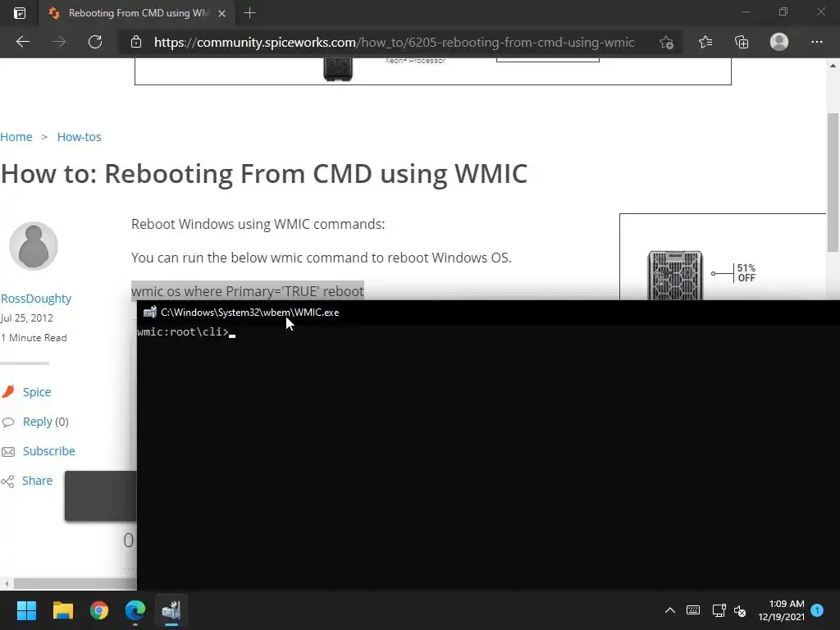Close the Rebooting From CMD tab
The width and height of the screenshot is (840, 630).
pos(221,13)
